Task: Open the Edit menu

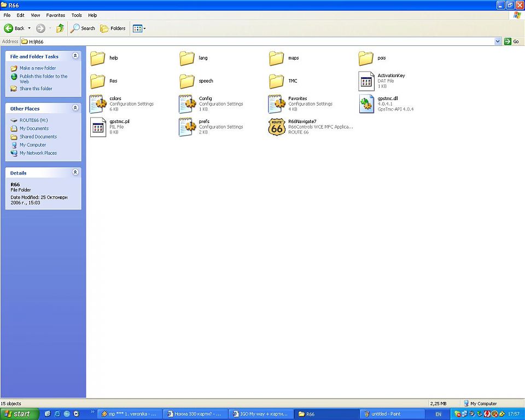Action: [x=20, y=15]
